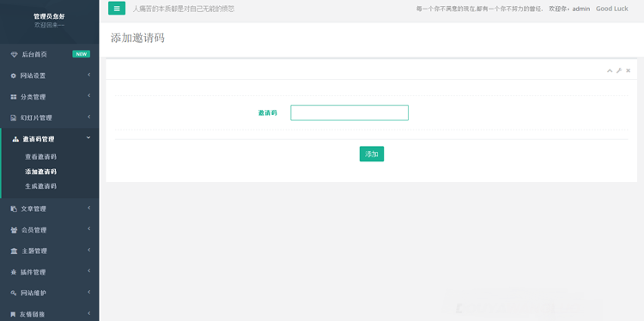The height and width of the screenshot is (321, 644).
Task: Click the 幻灯片管理 menu label
Action: click(x=37, y=118)
